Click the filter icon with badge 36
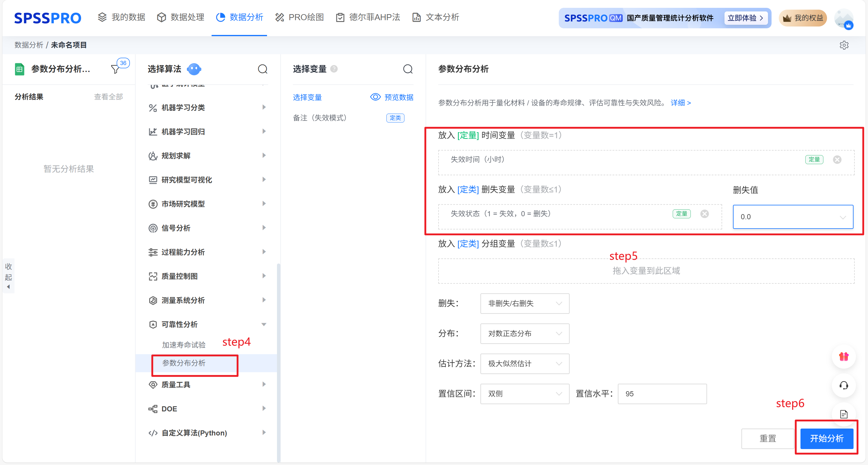Screen dimensions: 868x465 tap(115, 69)
